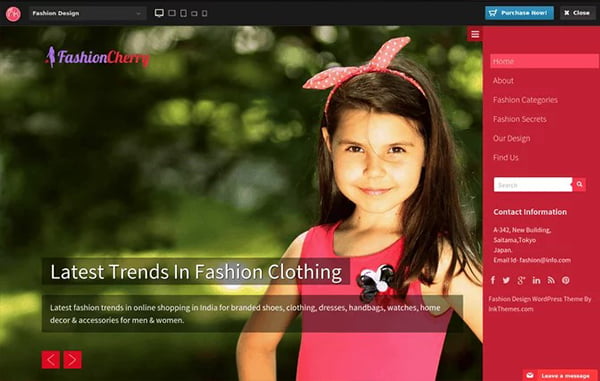Screen dimensions: 600x381
Task: Click the desktop preview device icon
Action: pos(159,13)
